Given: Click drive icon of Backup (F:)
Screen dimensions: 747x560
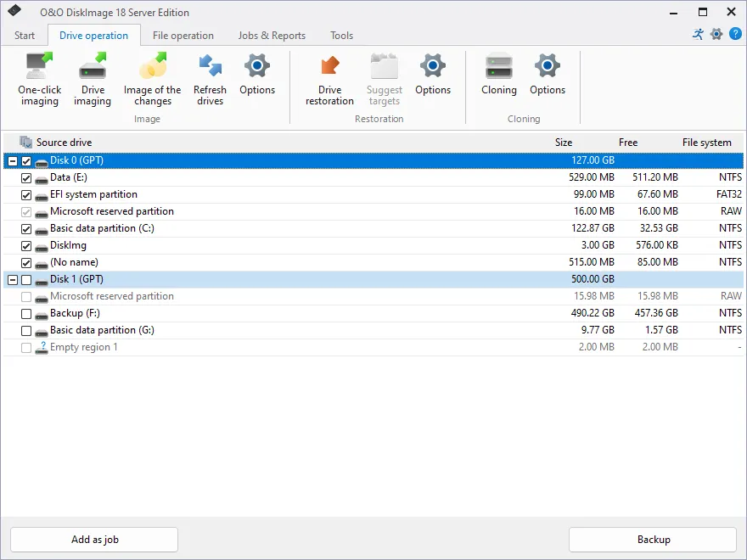Looking at the screenshot, I should click(x=42, y=315).
